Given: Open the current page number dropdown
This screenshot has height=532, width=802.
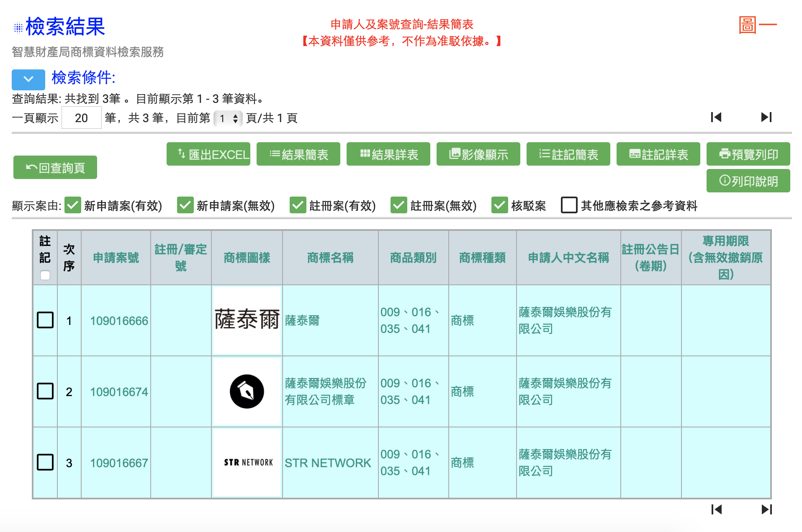Looking at the screenshot, I should [228, 118].
